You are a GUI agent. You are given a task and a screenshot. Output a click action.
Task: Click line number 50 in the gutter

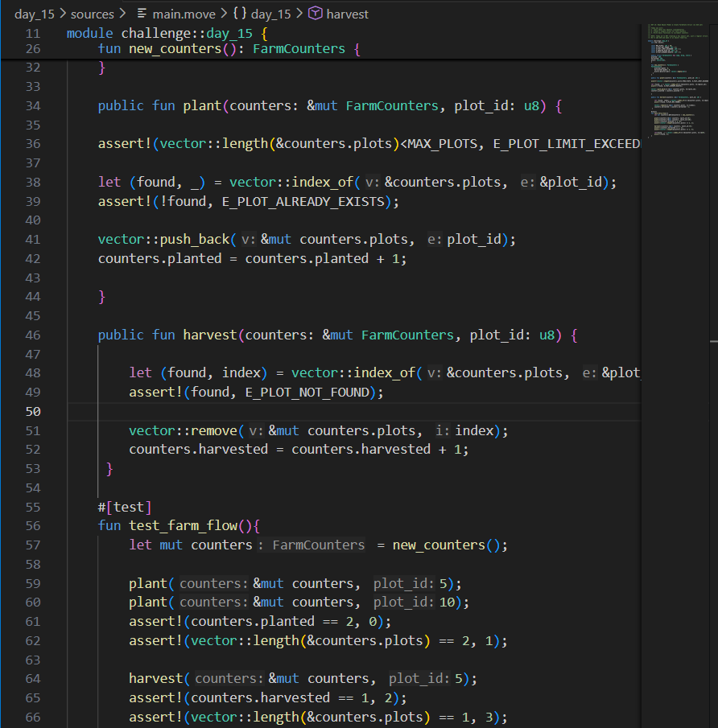(x=33, y=412)
